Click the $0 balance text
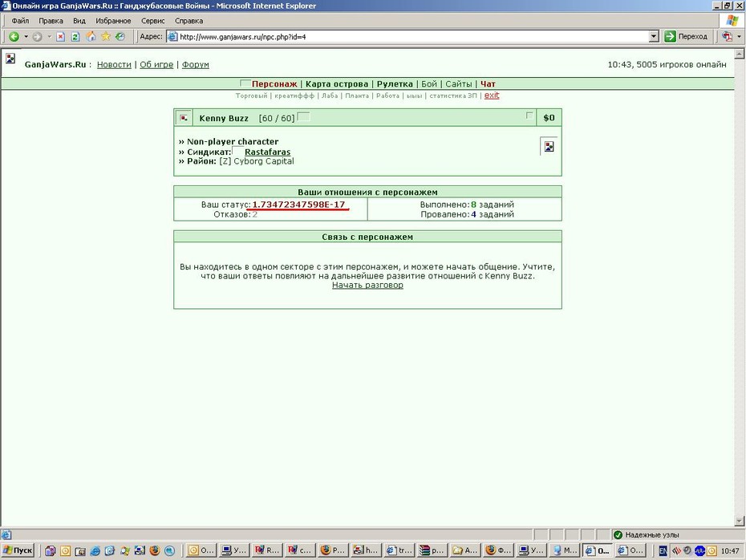The height and width of the screenshot is (560, 746). pos(549,118)
